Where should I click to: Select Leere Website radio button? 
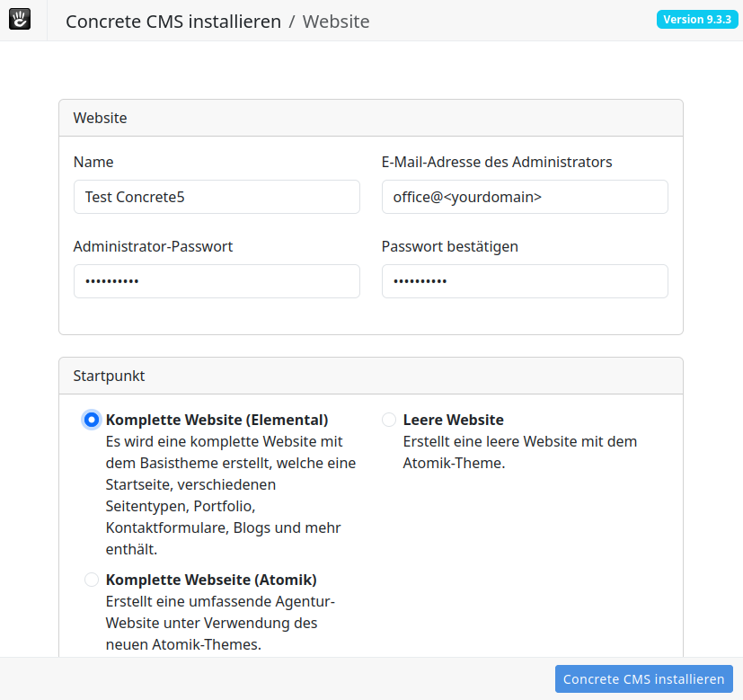(389, 420)
